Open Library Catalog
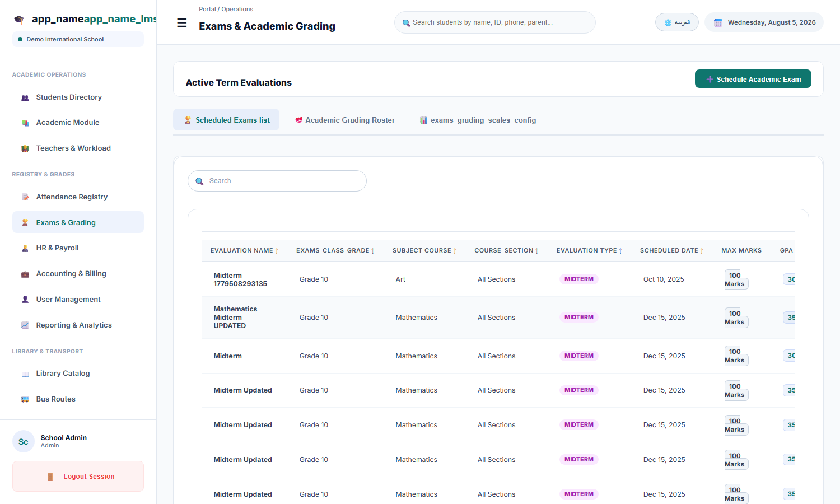Screen dimensions: 840x504 tap(78, 374)
